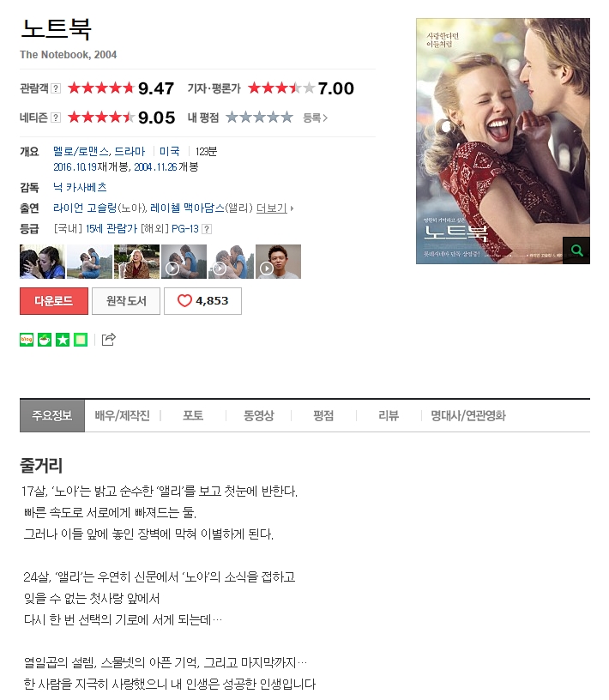Viewport: 609px width, 700px height.
Task: Open the export share arrow icon
Action: tap(109, 340)
